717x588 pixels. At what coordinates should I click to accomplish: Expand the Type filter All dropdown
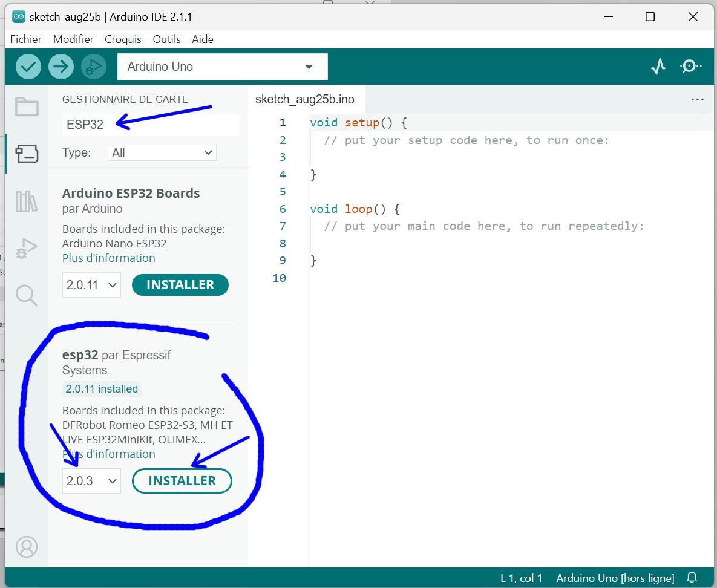(162, 152)
